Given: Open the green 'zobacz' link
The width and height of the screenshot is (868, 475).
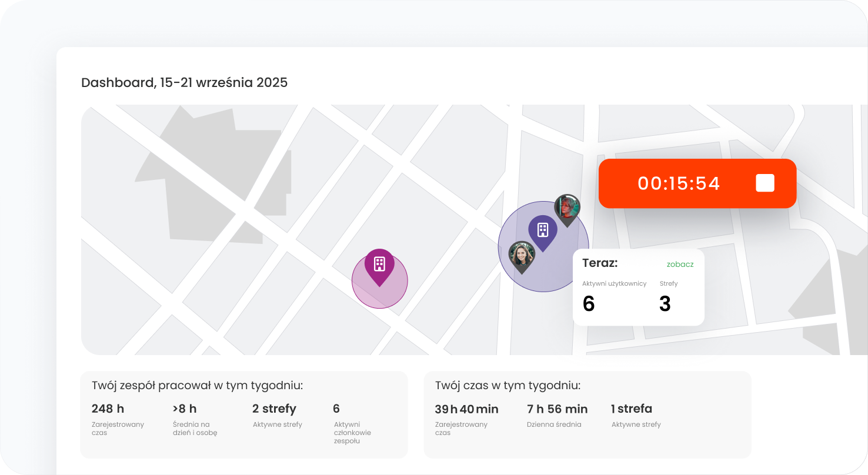Looking at the screenshot, I should (x=680, y=265).
